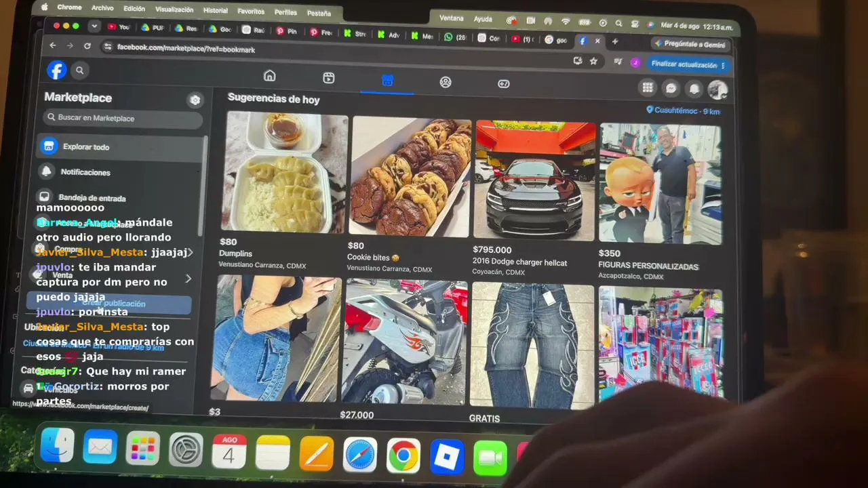The image size is (868, 488).
Task: Open the 2016 Dodge charger hellcat listing
Action: 534,199
